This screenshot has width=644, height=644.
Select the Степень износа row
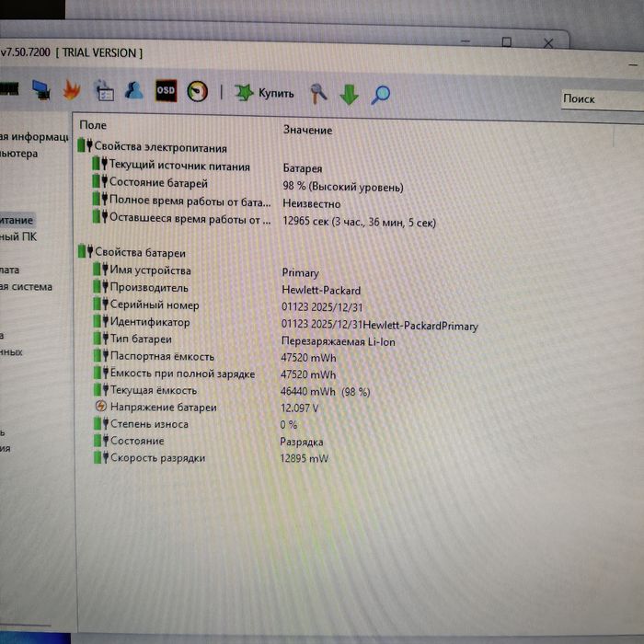(149, 424)
